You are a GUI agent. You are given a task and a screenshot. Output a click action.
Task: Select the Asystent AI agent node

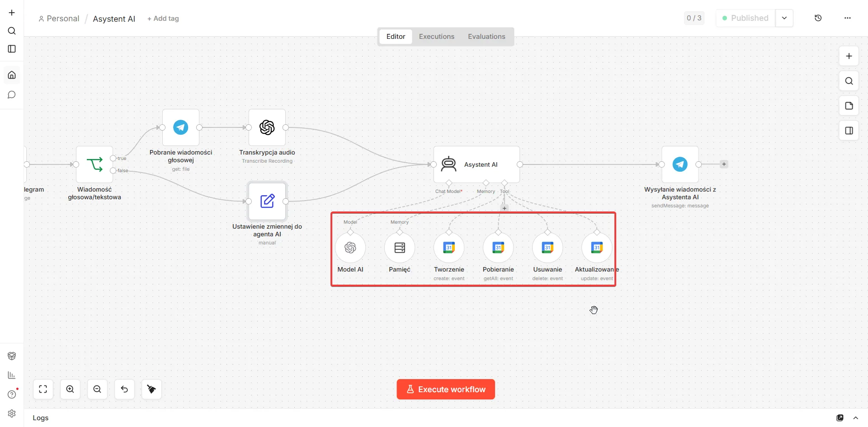tap(476, 164)
